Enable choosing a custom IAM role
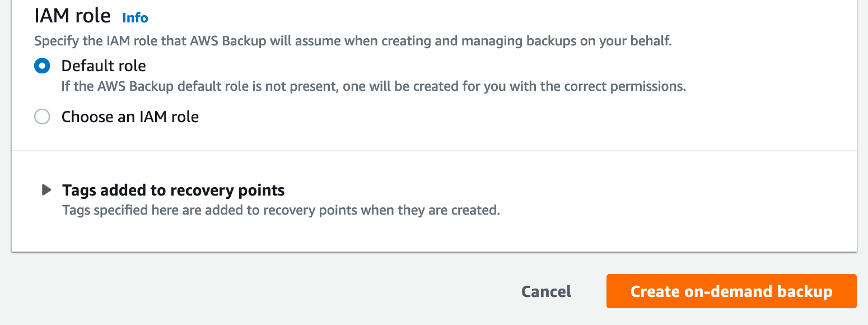 [x=42, y=117]
